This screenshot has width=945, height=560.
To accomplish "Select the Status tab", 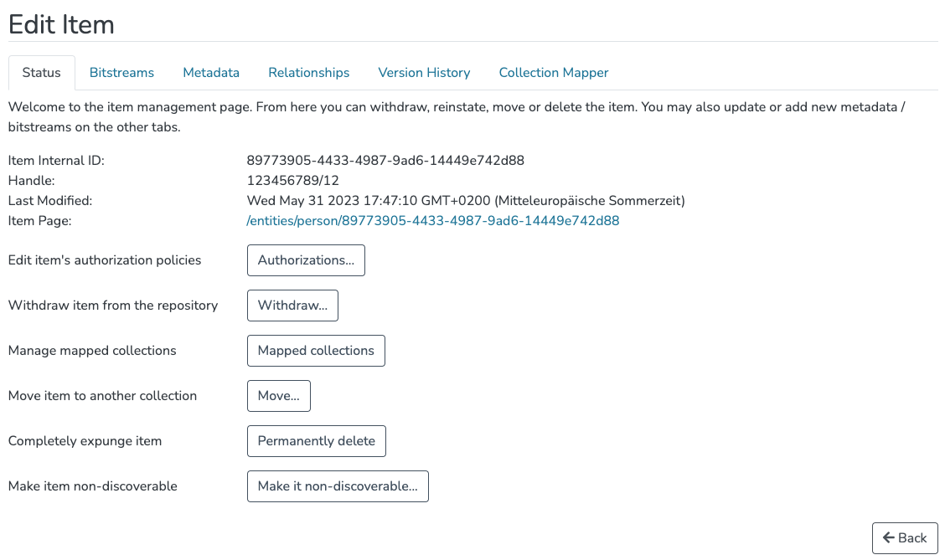I will 41,73.
